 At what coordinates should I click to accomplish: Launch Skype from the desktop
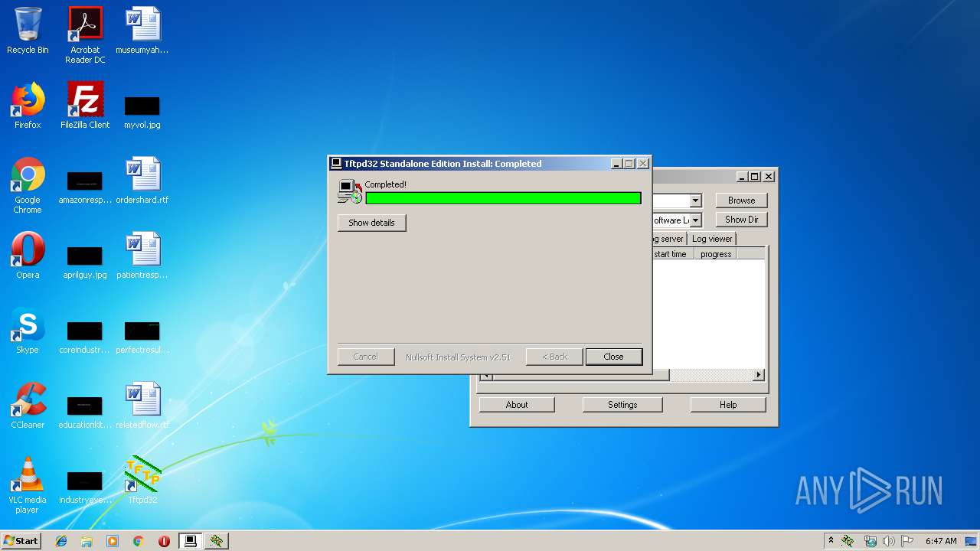click(x=28, y=331)
